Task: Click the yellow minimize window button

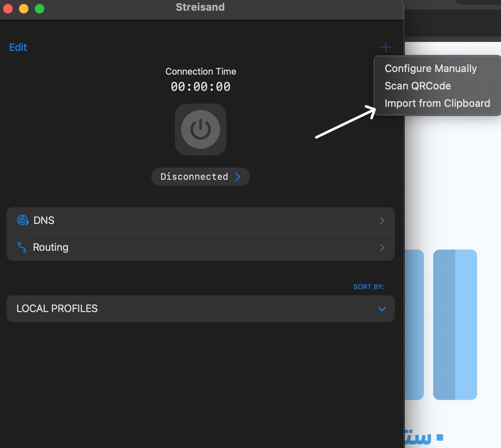Action: 23,8
